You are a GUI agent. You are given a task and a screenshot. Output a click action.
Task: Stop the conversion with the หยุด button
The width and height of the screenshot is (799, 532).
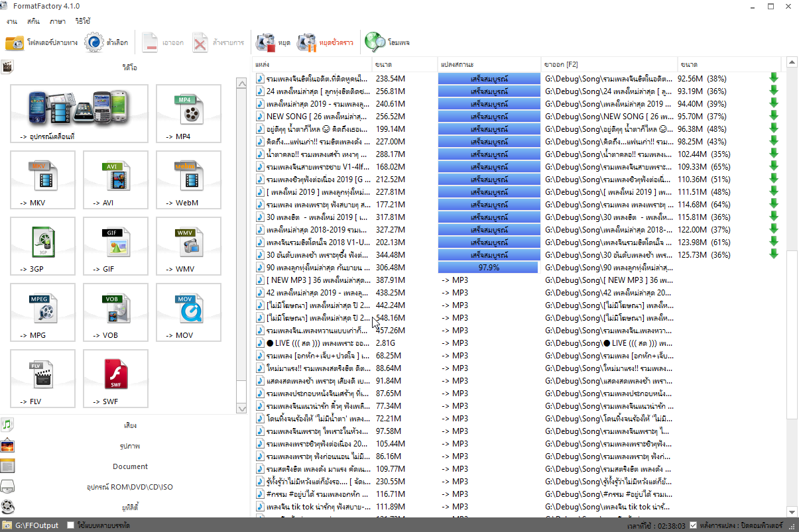(273, 43)
